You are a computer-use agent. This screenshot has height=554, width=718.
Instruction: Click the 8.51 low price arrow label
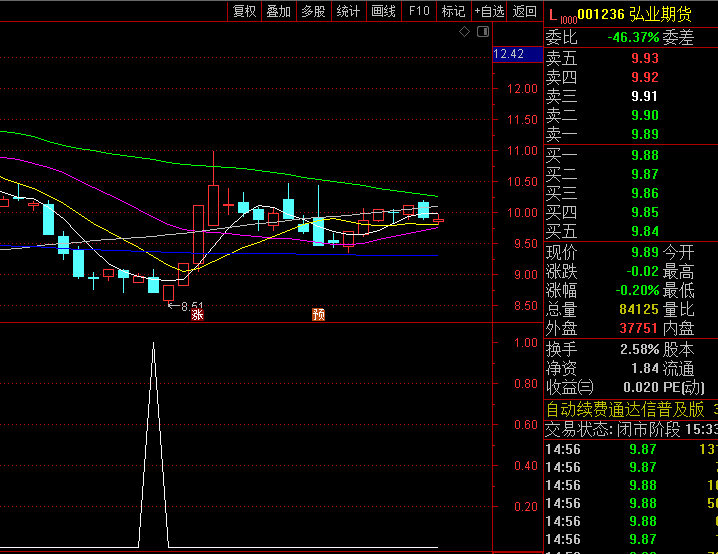pos(185,306)
